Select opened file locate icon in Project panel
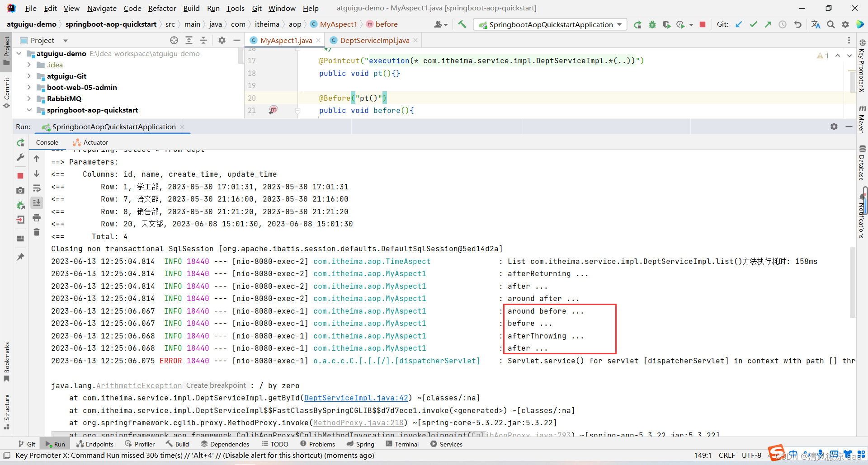The height and width of the screenshot is (465, 868). coord(174,40)
